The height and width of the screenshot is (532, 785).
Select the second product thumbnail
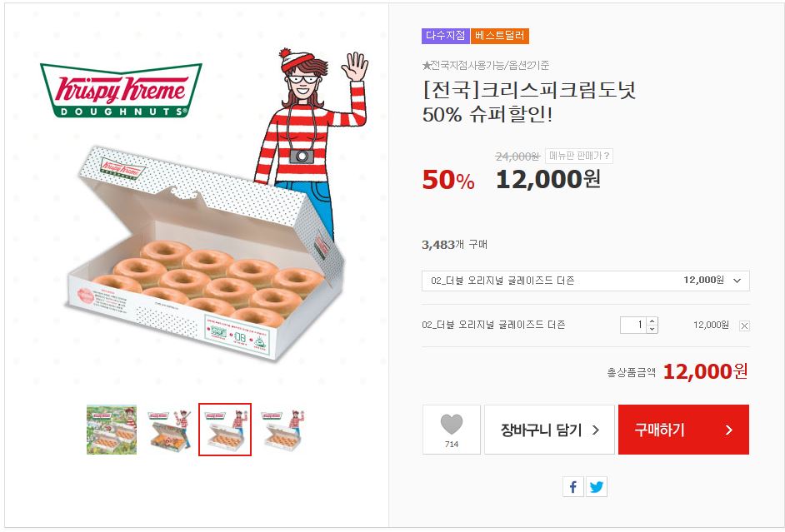click(x=169, y=430)
